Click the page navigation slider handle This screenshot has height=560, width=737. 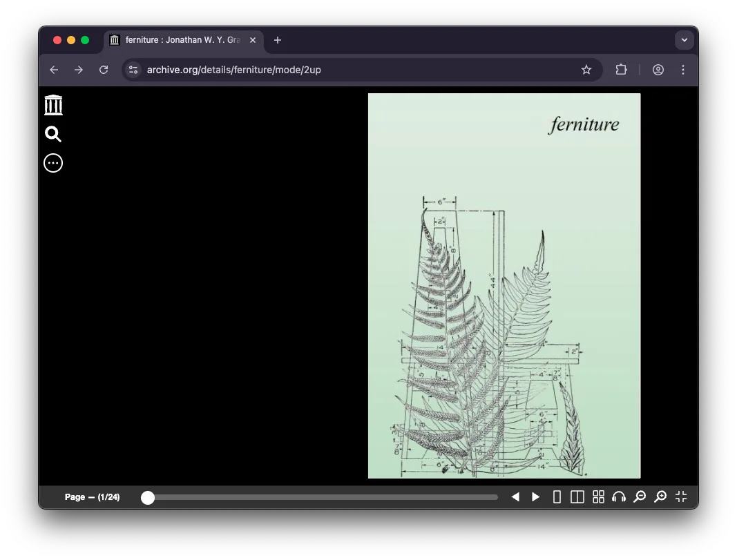(x=148, y=498)
